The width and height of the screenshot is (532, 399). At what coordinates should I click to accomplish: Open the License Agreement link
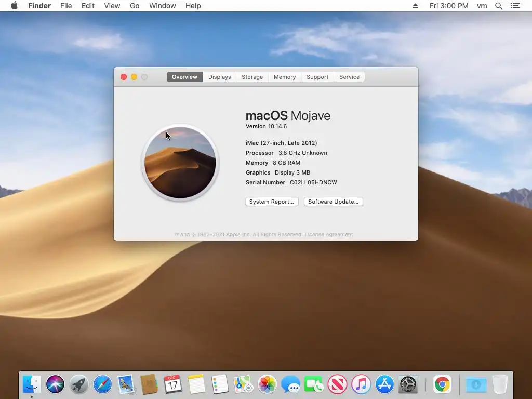329,234
